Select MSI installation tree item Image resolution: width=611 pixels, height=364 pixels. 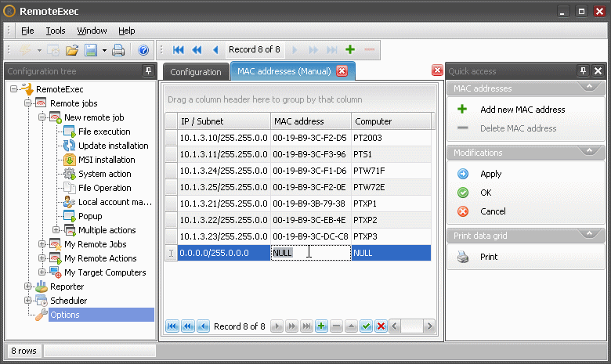107,160
